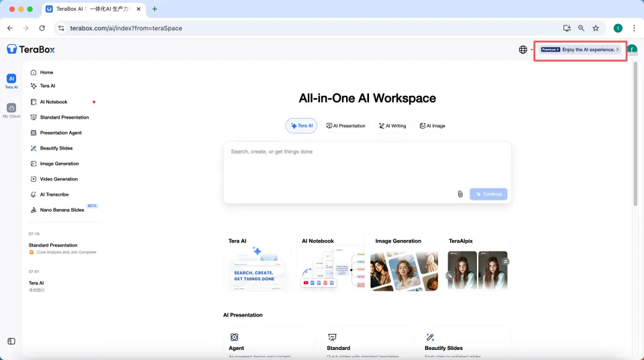The height and width of the screenshot is (360, 644).
Task: Click the TeraBox logo
Action: pos(31,49)
